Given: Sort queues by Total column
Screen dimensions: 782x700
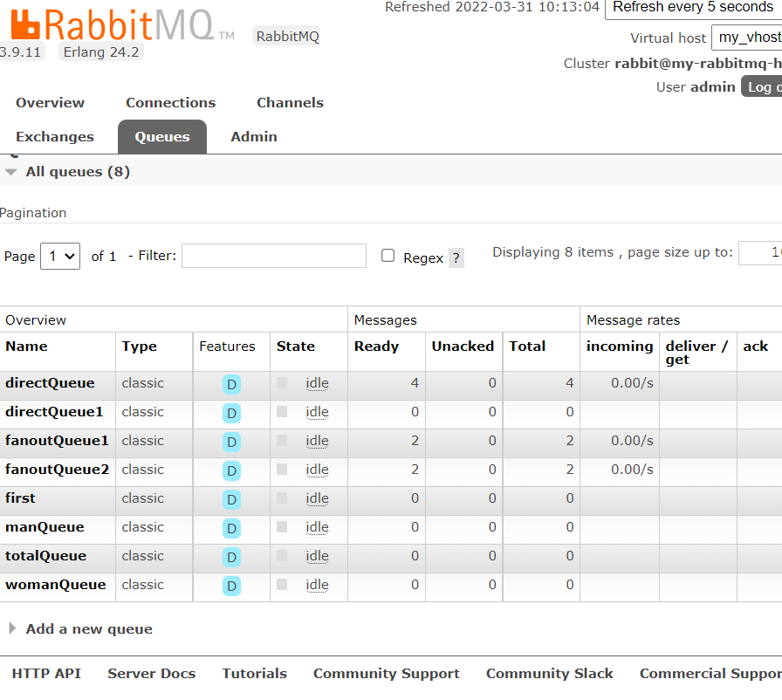Looking at the screenshot, I should [527, 347].
